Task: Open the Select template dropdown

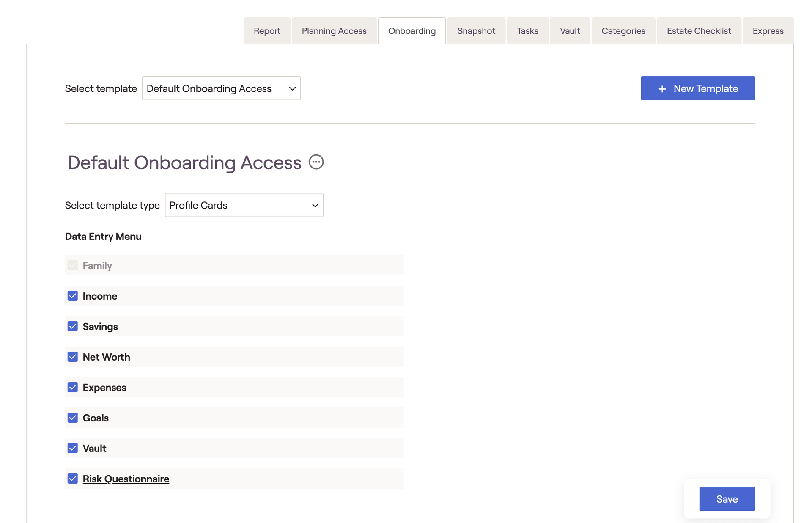Action: pyautogui.click(x=221, y=88)
